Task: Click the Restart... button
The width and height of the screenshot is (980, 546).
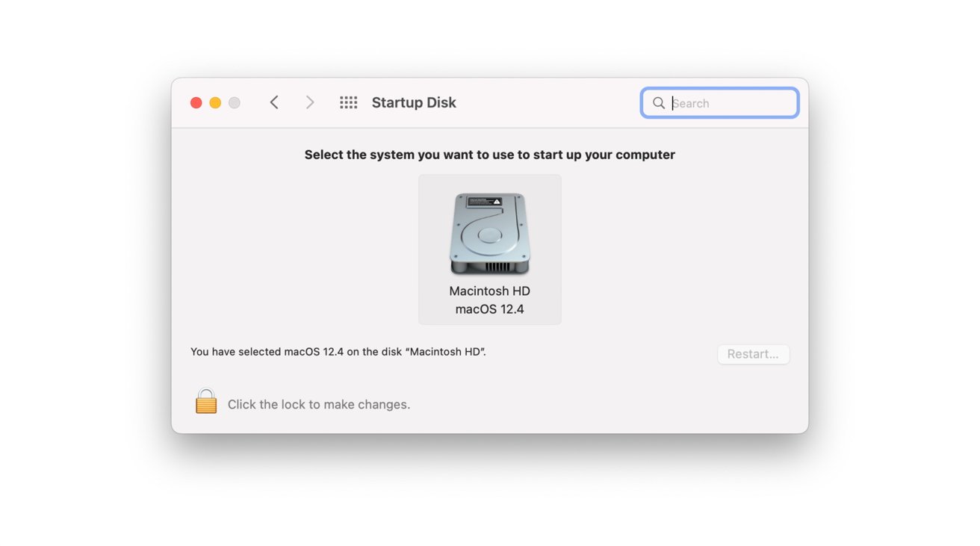Action: [753, 354]
